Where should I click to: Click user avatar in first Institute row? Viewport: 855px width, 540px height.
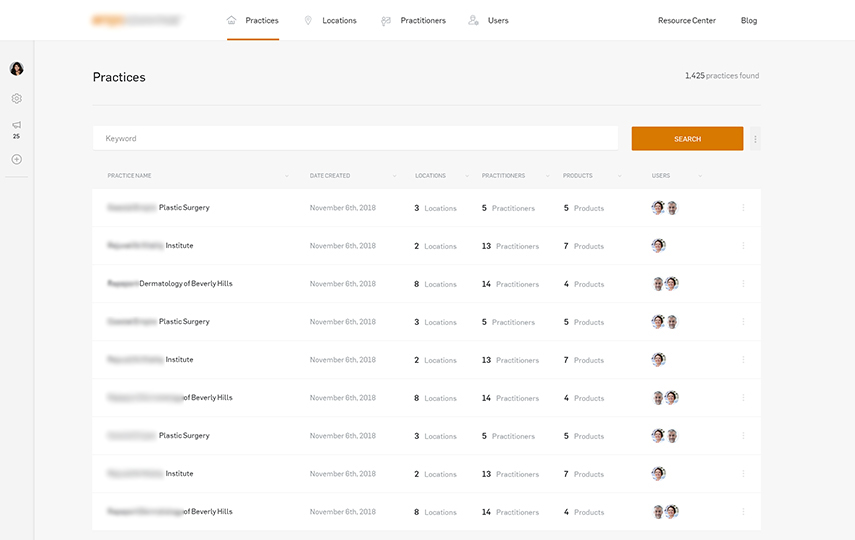659,245
